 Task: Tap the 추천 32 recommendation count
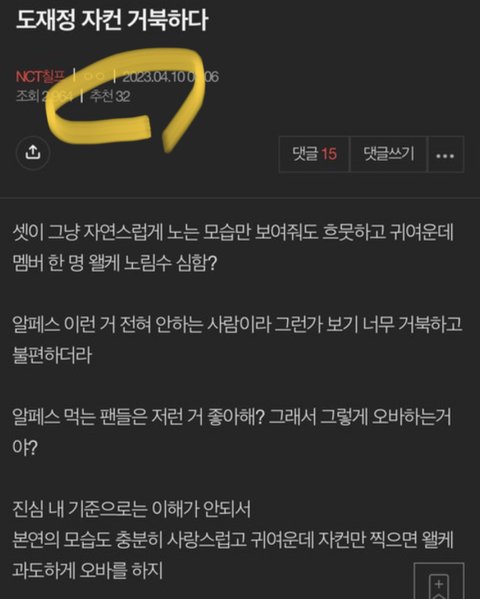(x=110, y=96)
